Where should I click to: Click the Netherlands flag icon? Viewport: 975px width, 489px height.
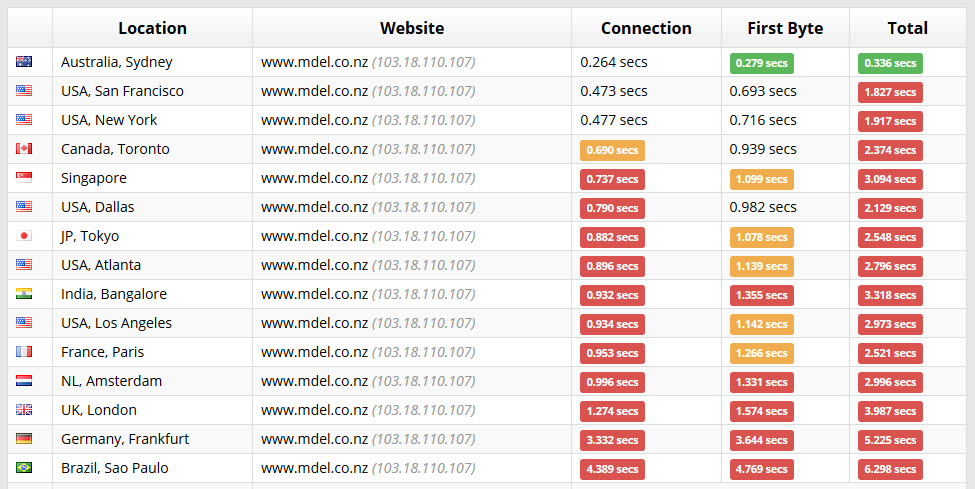(24, 381)
